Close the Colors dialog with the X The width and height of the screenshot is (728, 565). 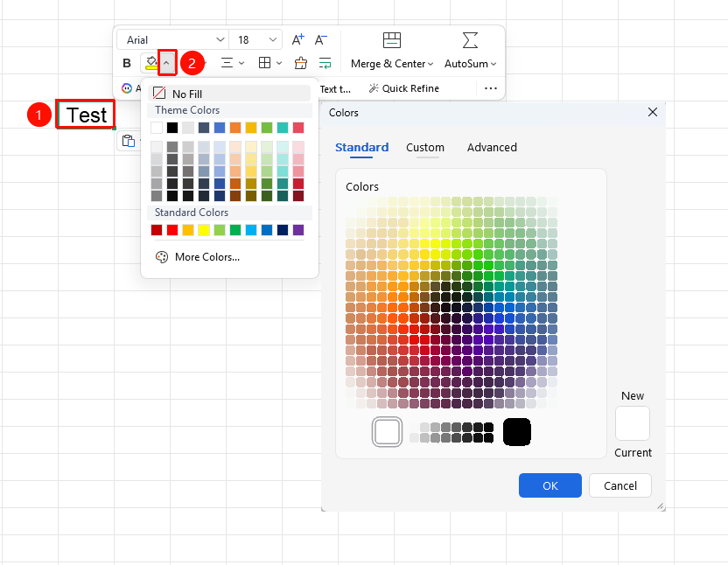coord(653,112)
